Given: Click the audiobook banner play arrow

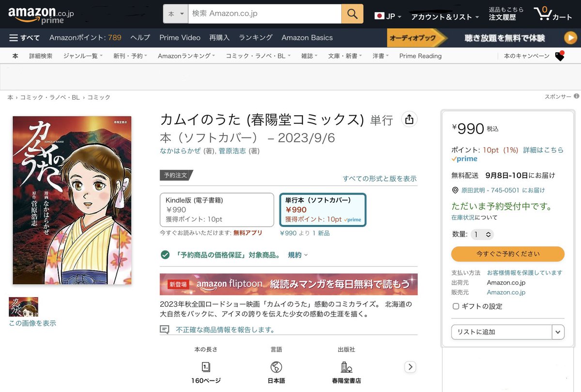Looking at the screenshot, I should coord(570,38).
